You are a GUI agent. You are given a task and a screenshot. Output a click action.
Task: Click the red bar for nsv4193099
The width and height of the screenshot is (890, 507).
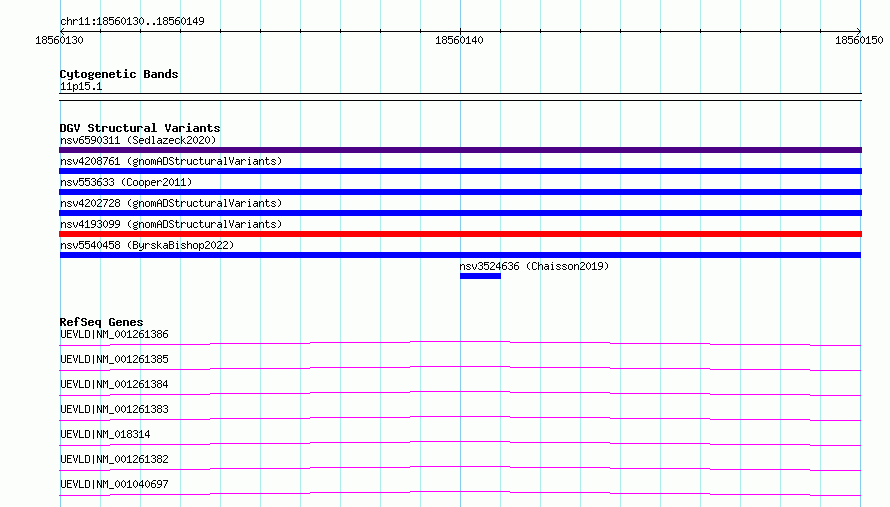point(460,234)
